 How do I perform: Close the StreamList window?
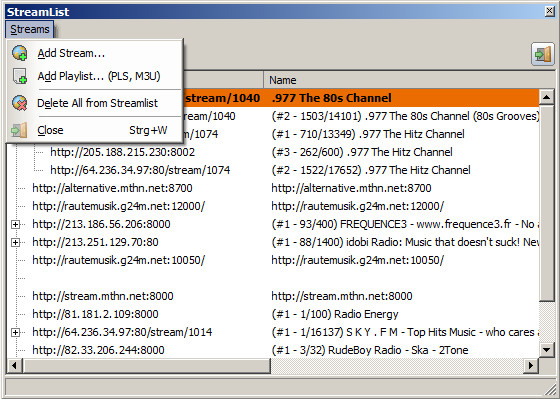pos(550,11)
